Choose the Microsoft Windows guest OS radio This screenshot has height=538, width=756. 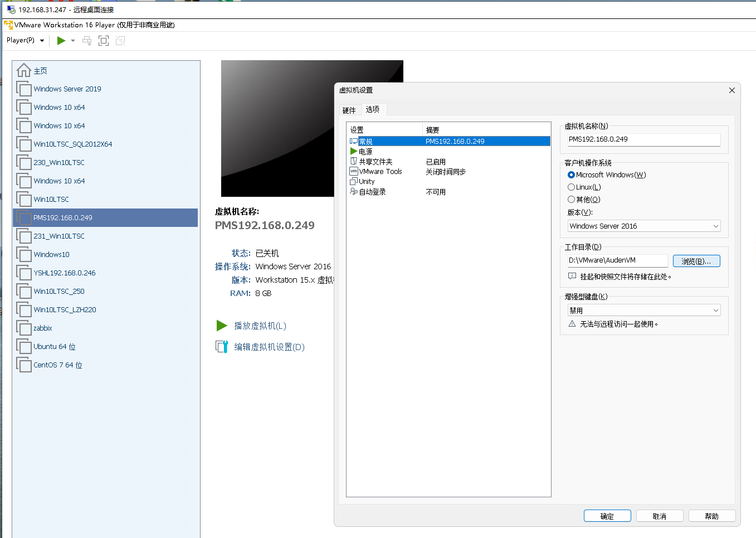click(571, 175)
